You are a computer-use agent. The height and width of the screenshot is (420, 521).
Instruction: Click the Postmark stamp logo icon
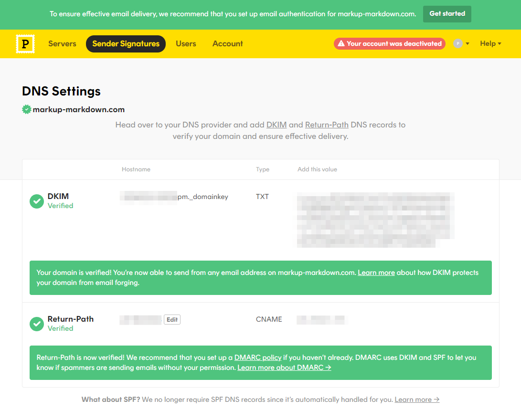[x=25, y=43]
